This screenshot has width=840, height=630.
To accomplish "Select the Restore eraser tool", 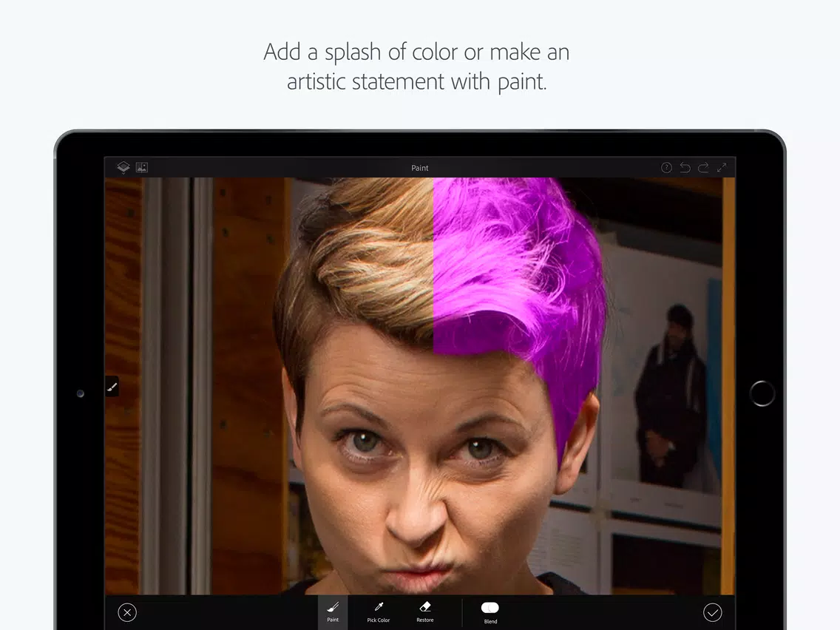I will tap(425, 612).
